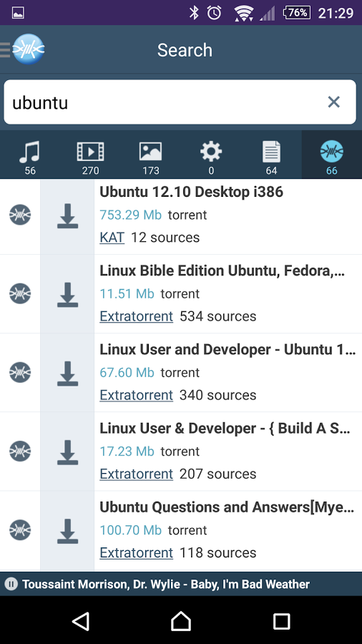Image resolution: width=362 pixels, height=644 pixels.
Task: Tap FrostWire icon beside Linux Bible result
Action: pyautogui.click(x=20, y=293)
